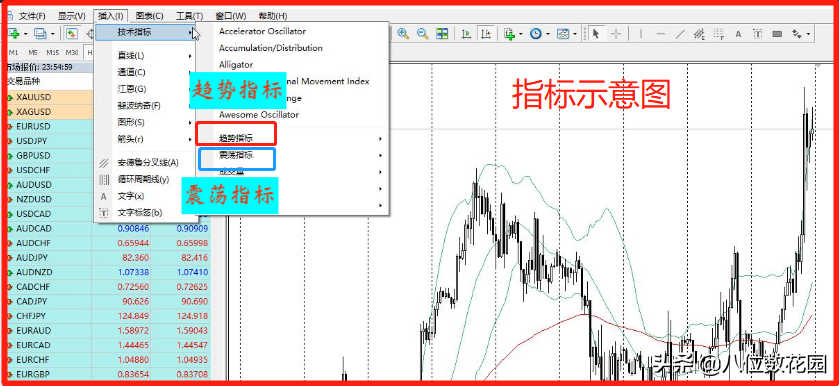Select the text A tool
Viewport: 839px width, 386px height.
[738, 34]
